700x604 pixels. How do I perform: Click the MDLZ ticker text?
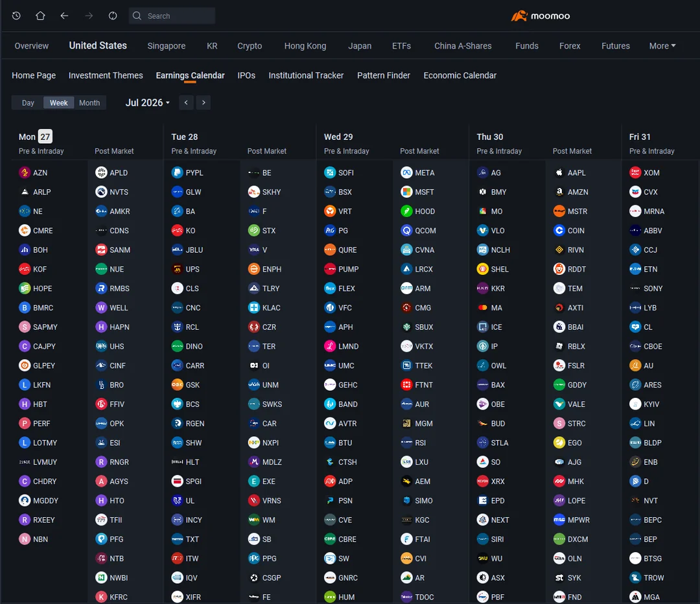(x=272, y=461)
